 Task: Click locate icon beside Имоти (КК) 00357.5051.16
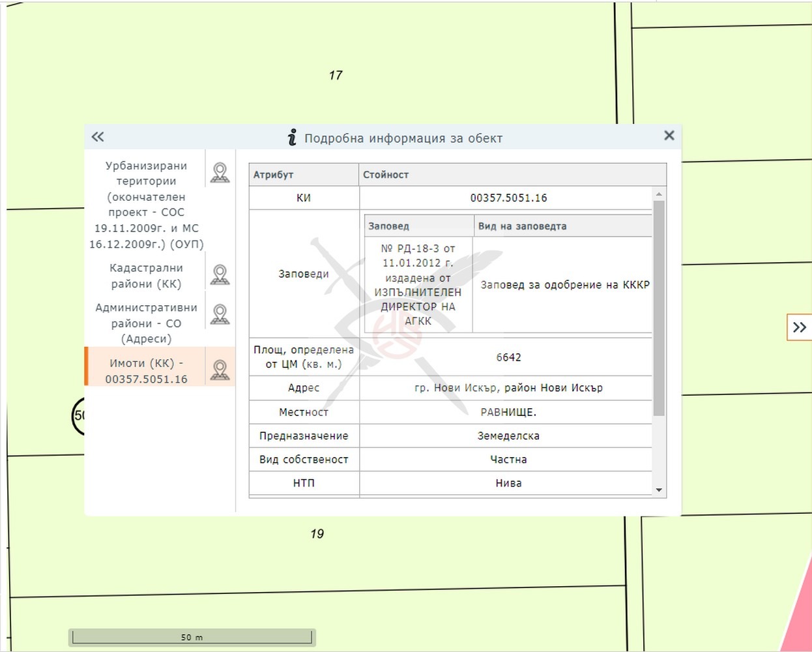[x=220, y=370]
